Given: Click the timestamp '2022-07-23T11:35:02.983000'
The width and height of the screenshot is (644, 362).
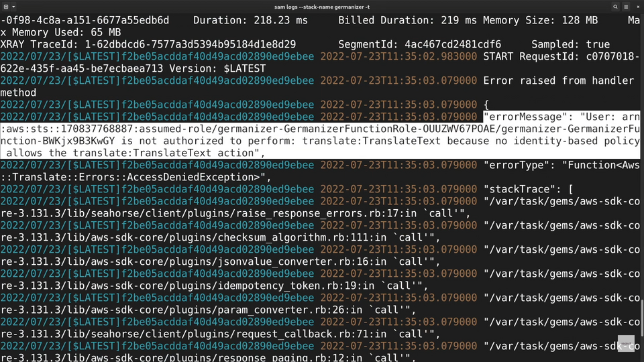Looking at the screenshot, I should point(398,56).
